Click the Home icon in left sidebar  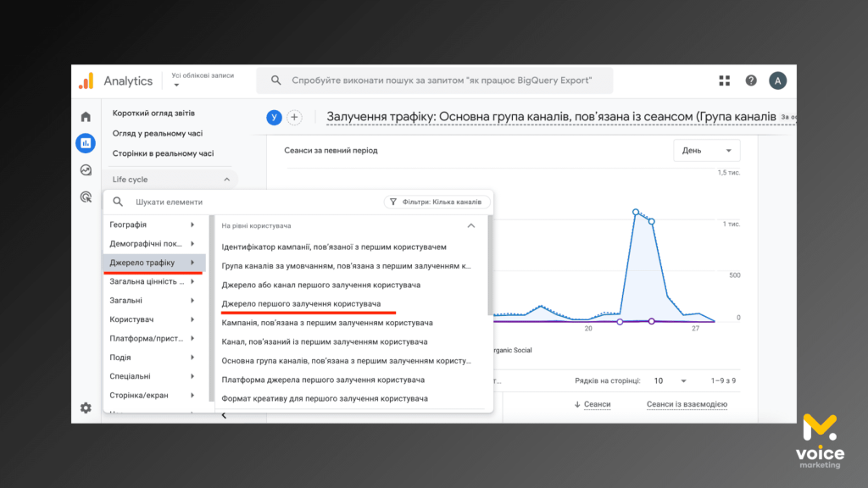click(x=86, y=117)
